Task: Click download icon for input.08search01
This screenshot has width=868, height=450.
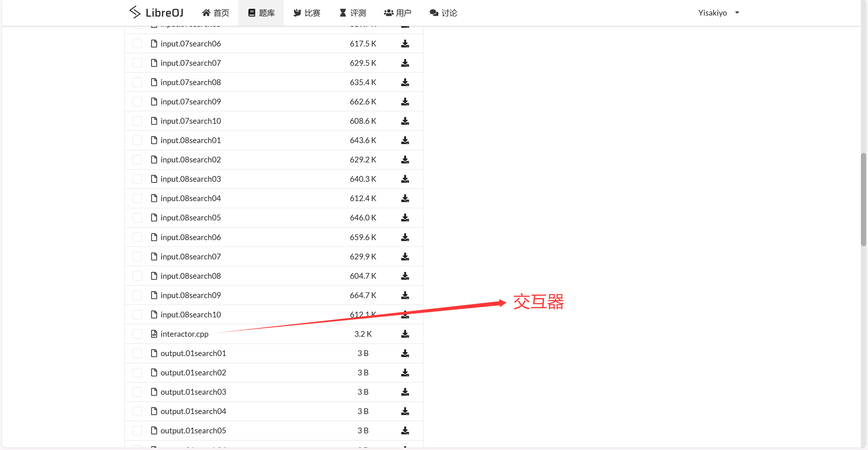Action: pyautogui.click(x=405, y=140)
